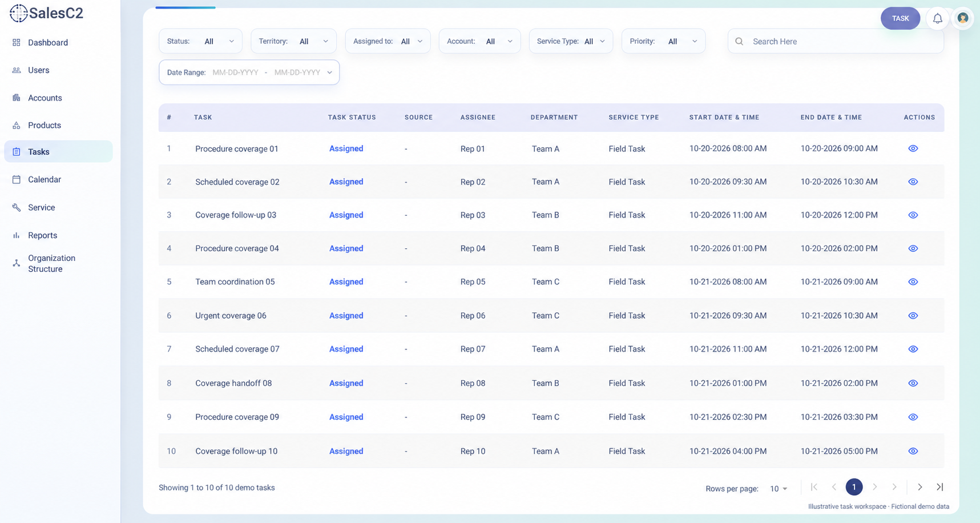This screenshot has width=980, height=523.
Task: Jump to first page of tasks
Action: point(814,487)
